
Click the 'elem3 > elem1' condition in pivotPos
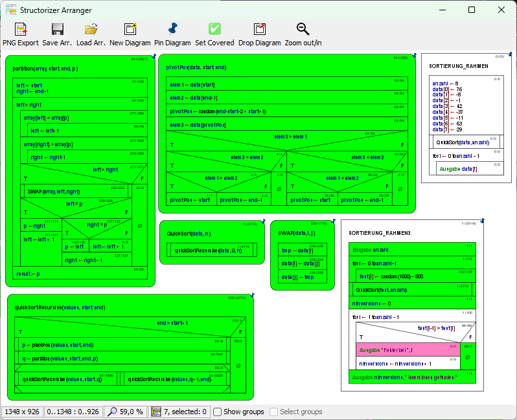(x=290, y=137)
